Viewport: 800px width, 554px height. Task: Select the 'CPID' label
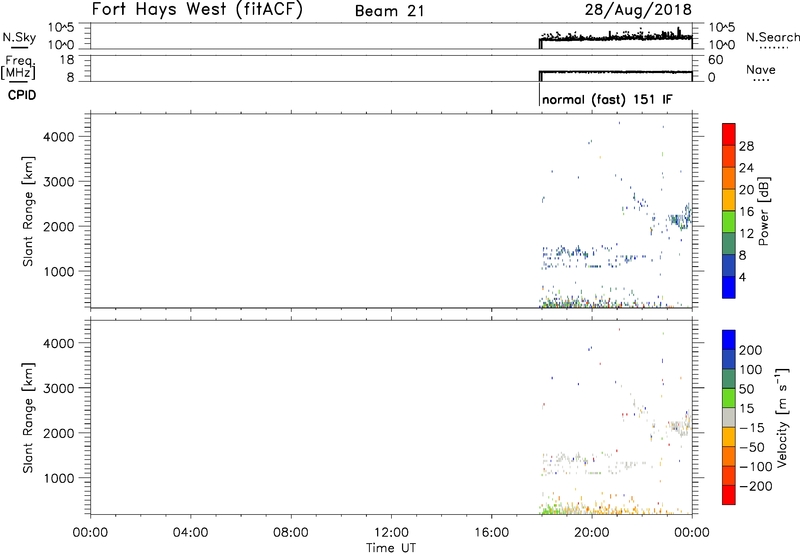point(22,95)
